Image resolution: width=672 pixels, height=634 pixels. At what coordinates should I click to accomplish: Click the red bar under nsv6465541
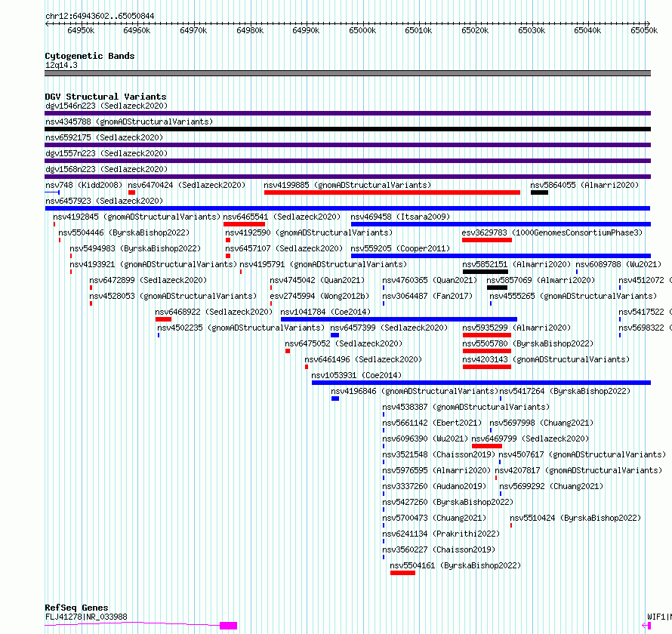(245, 224)
